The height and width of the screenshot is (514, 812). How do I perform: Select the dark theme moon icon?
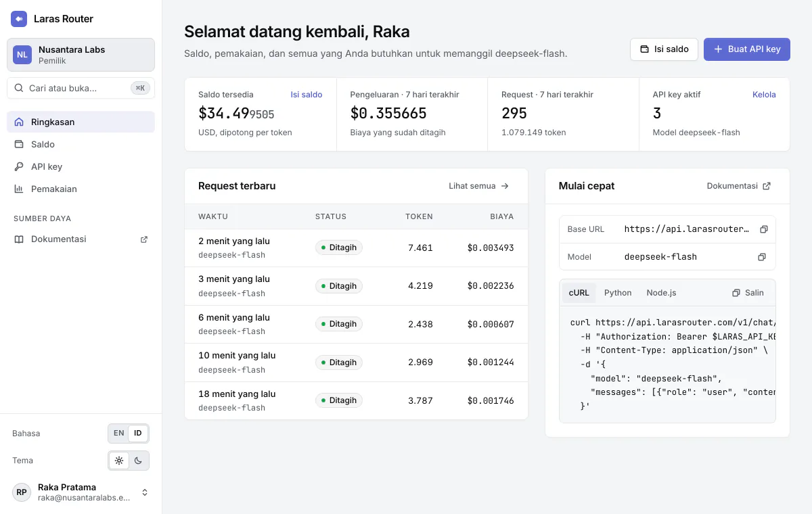(x=138, y=461)
